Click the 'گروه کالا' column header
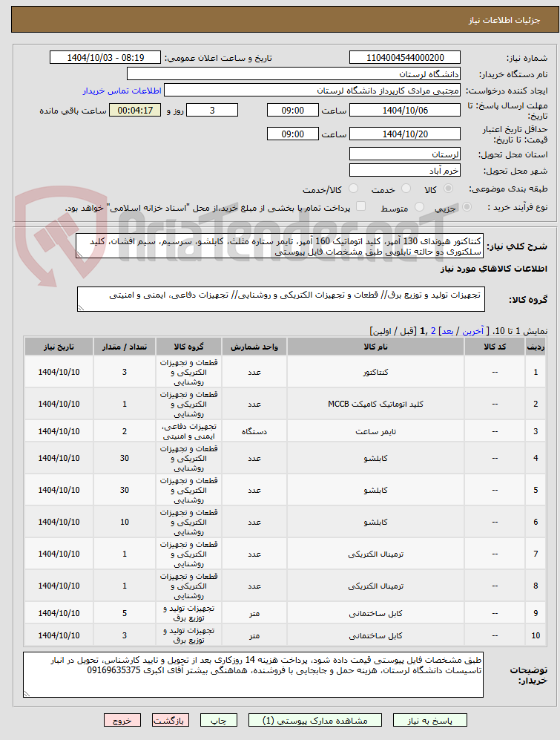Viewport: 560px width, 740px height. (x=188, y=347)
